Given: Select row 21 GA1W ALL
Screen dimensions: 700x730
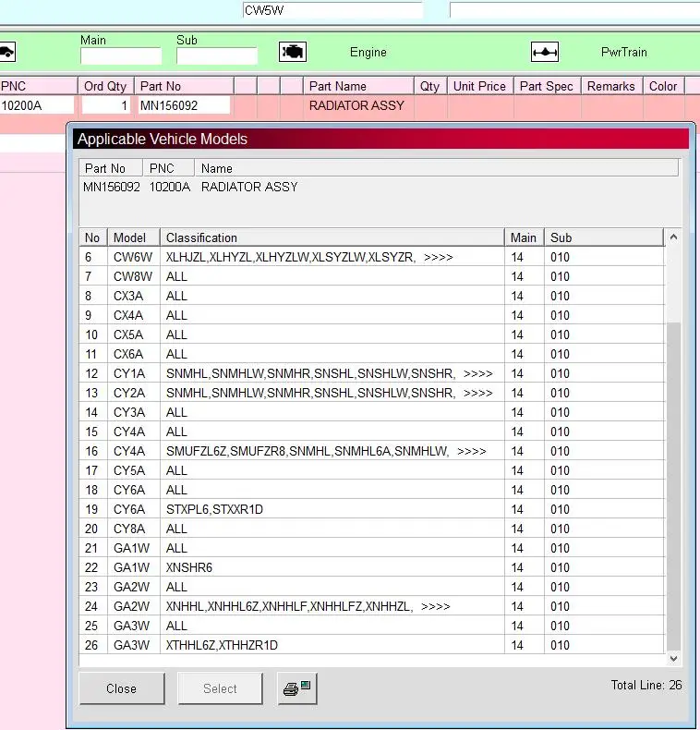Looking at the screenshot, I should [371, 548].
